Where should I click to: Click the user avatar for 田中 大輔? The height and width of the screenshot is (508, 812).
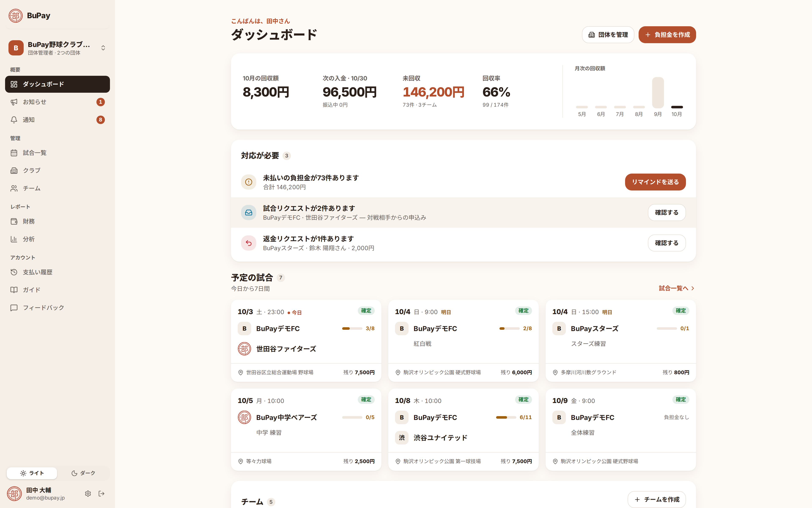[x=14, y=494]
